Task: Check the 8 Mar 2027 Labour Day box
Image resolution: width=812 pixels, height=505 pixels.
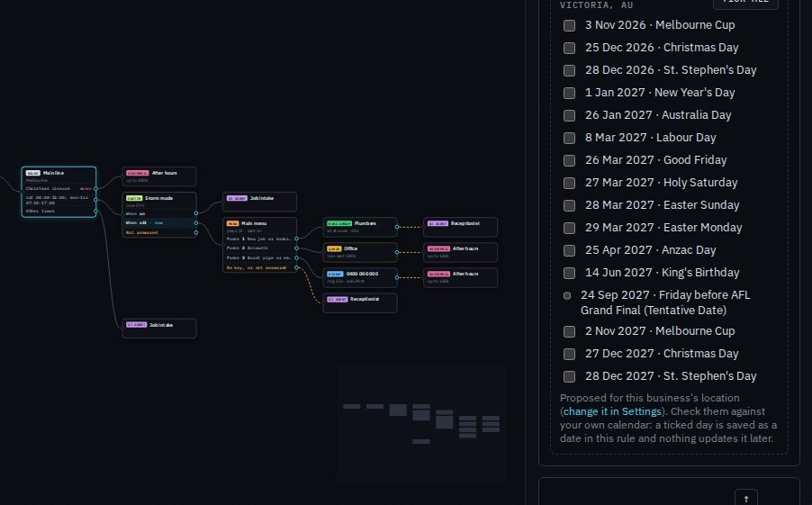Action: click(569, 139)
